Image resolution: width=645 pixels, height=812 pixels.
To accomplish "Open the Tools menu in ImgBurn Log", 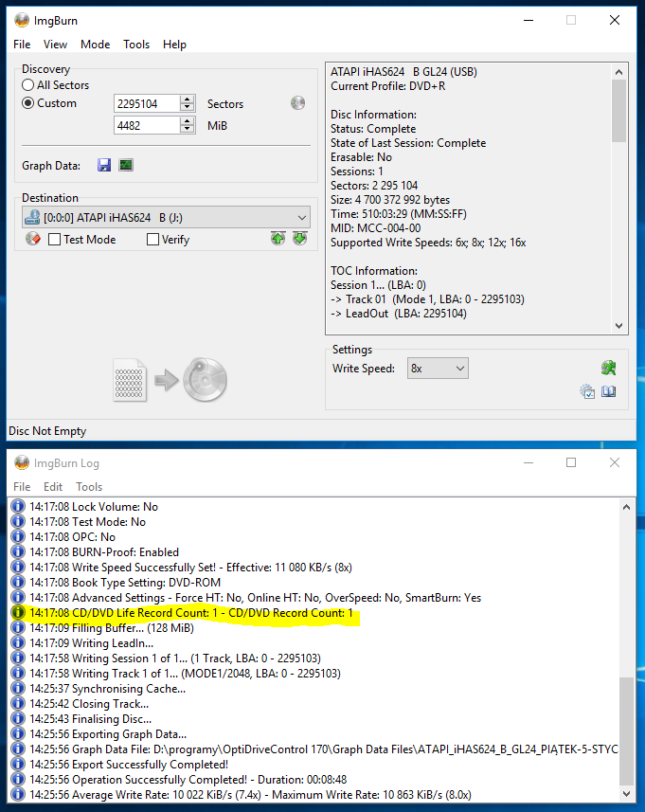I will pyautogui.click(x=89, y=487).
